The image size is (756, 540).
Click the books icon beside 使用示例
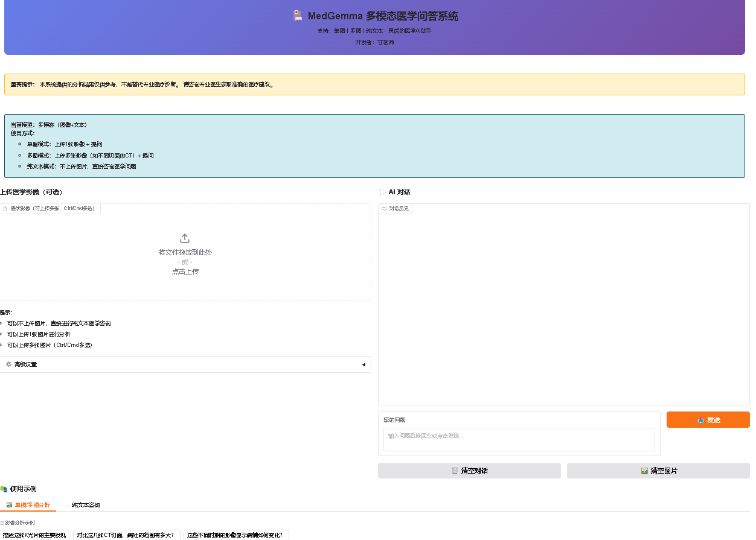4,489
